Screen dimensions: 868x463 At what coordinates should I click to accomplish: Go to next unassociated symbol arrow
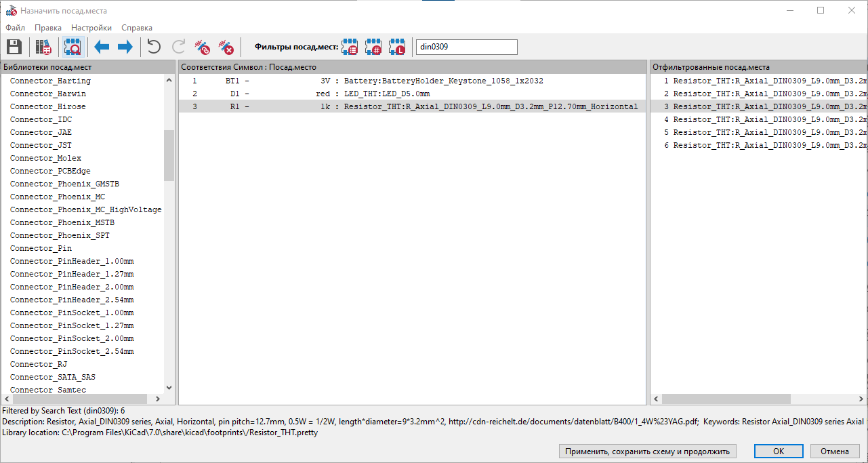coord(125,47)
